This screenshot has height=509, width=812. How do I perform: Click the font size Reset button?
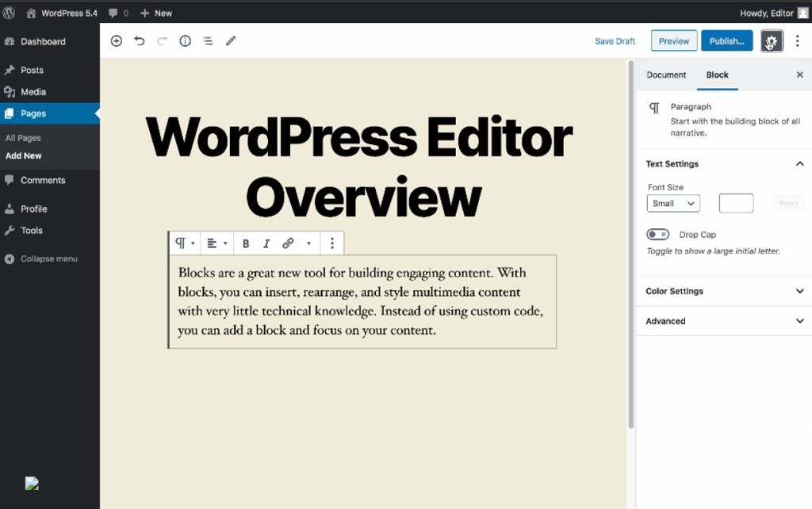coord(788,204)
